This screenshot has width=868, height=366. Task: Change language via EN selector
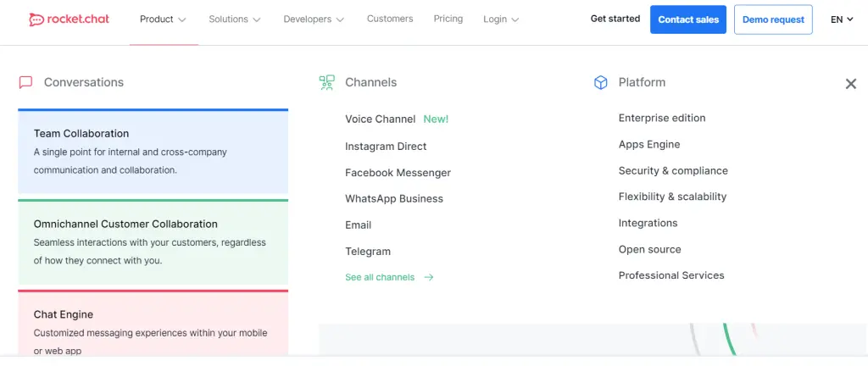841,19
